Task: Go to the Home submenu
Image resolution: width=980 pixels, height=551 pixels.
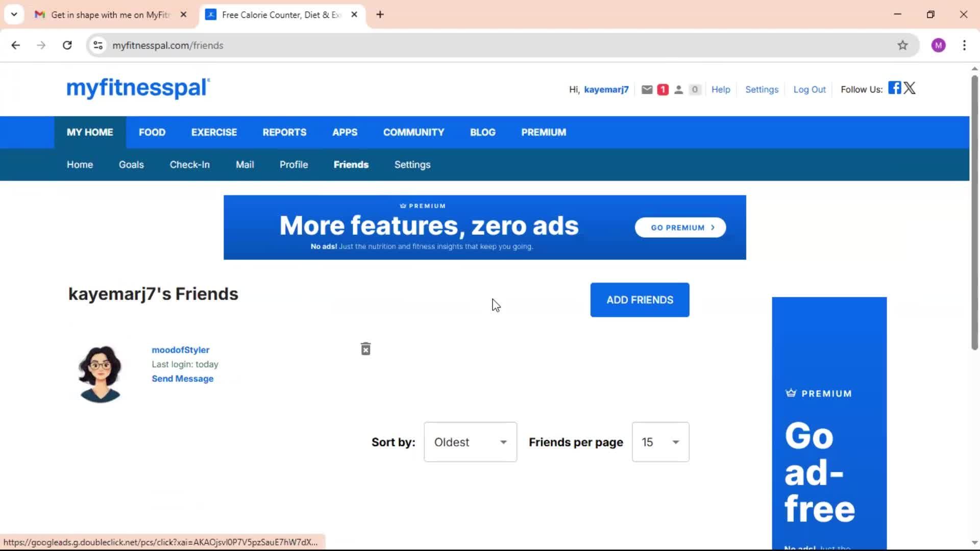Action: (x=80, y=165)
